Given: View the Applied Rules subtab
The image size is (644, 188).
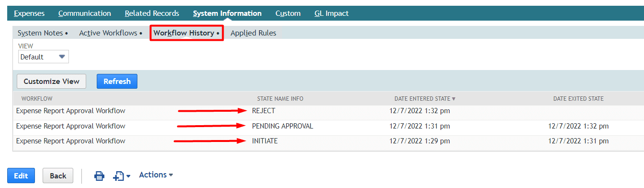Looking at the screenshot, I should click(253, 33).
